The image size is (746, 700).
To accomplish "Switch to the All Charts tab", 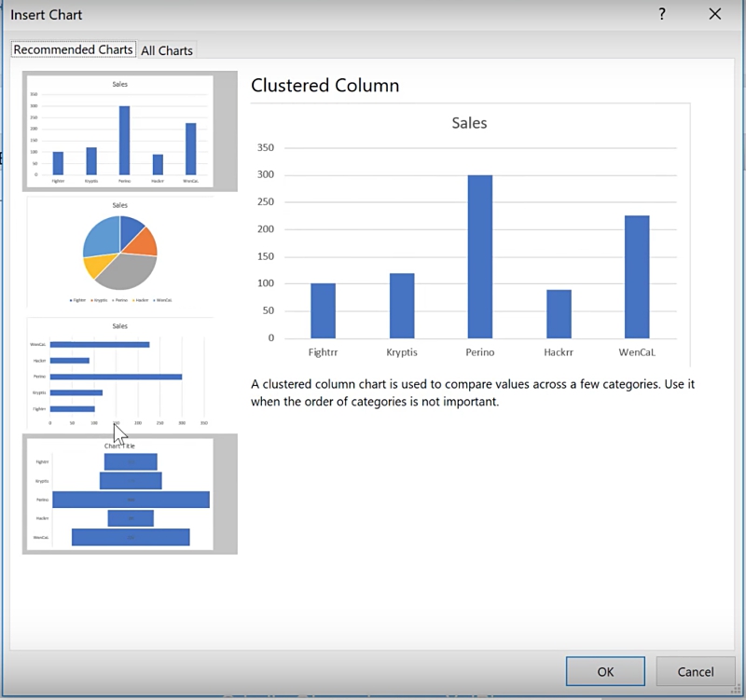I will point(167,50).
